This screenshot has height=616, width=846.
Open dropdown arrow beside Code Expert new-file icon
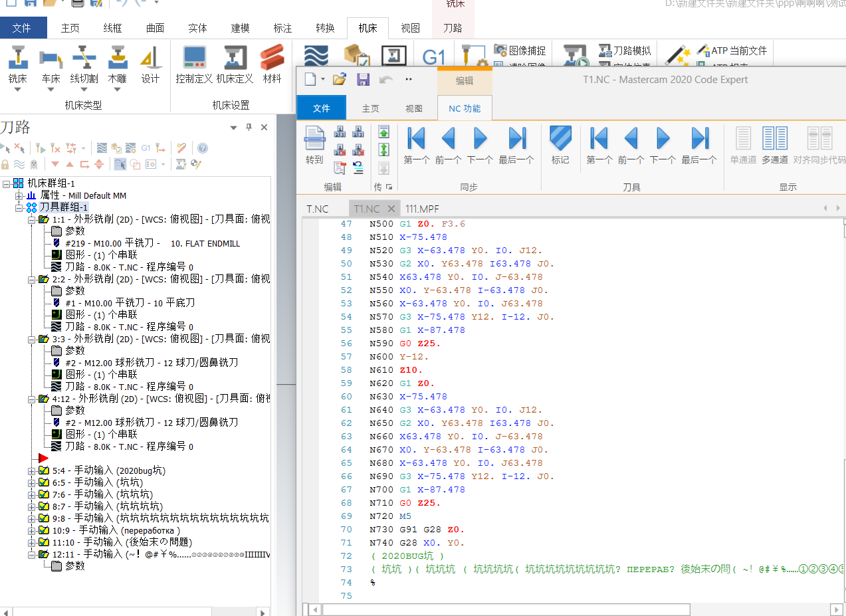[323, 79]
